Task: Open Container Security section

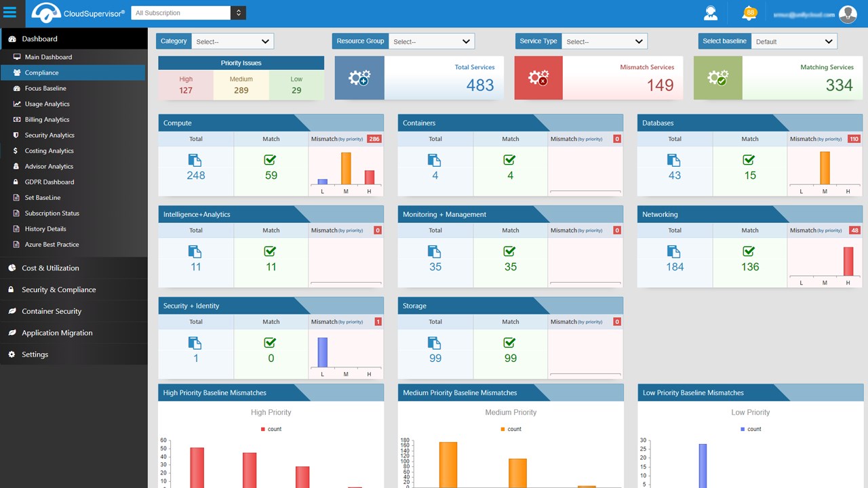Action: 74,311
